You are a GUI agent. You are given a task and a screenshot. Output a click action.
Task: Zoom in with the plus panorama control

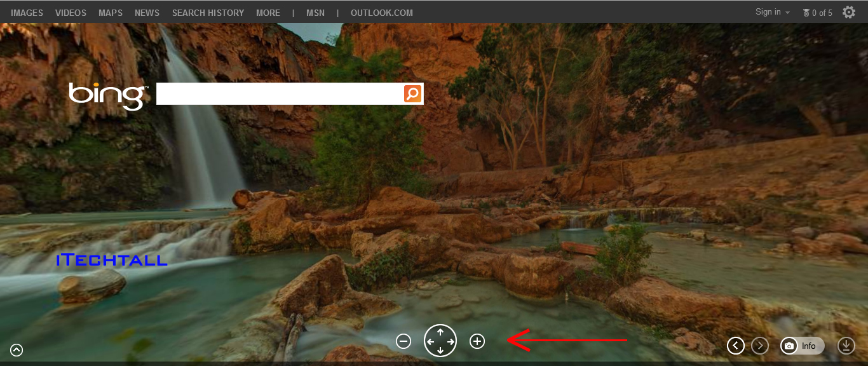pos(477,341)
